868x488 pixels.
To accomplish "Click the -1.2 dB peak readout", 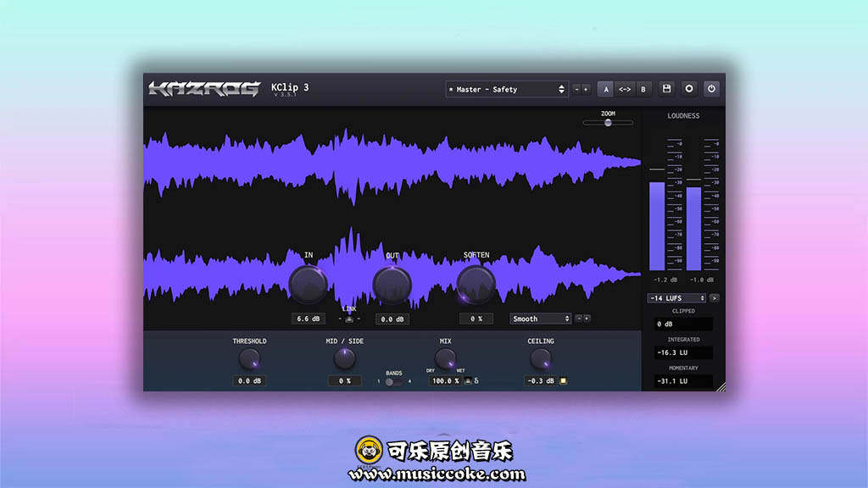I will 665,280.
